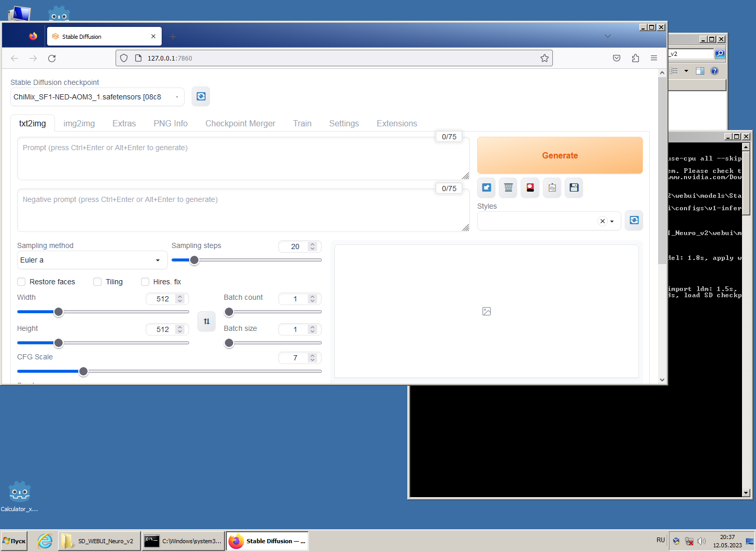
Task: Refresh the Styles list
Action: click(634, 220)
